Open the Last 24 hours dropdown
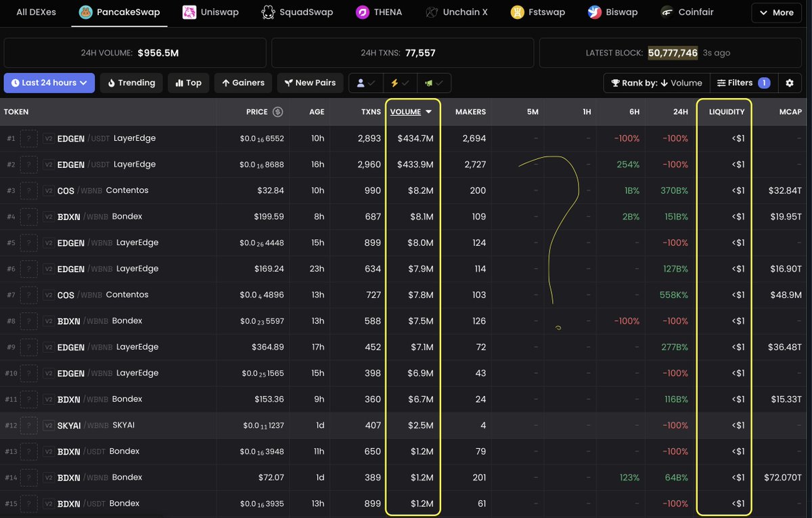Screen dimensions: 812x518 tap(49, 83)
